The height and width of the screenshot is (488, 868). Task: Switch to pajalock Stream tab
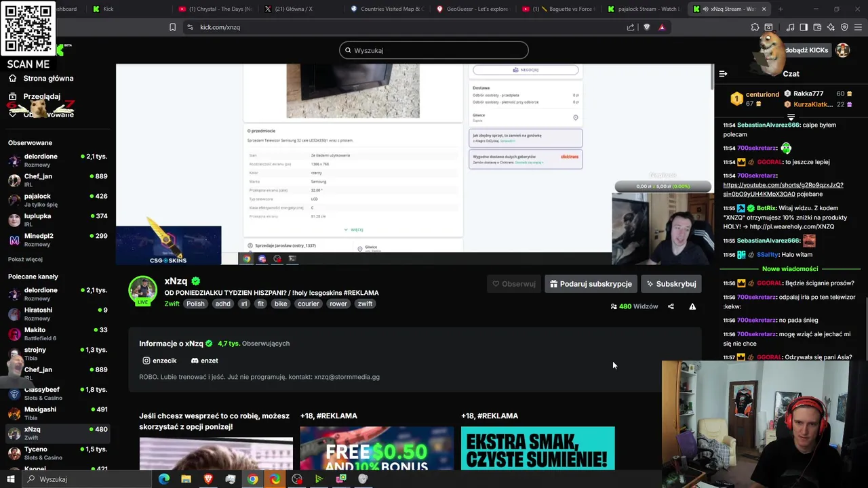(645, 9)
